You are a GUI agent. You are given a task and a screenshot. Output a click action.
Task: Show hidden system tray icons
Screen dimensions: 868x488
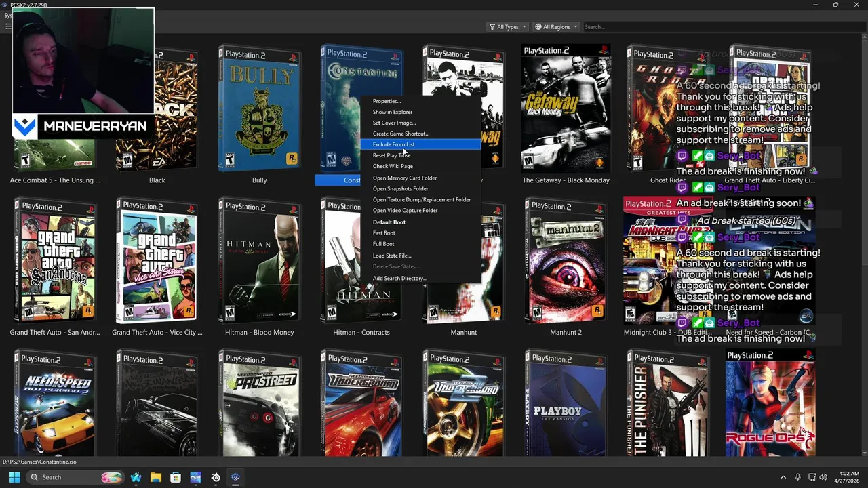[x=783, y=477]
